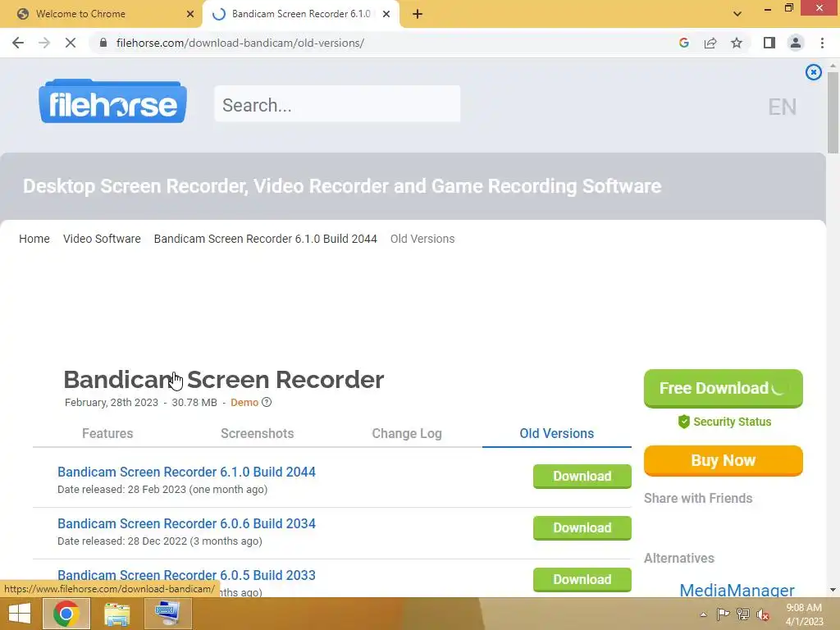Viewport: 840px width, 630px height.
Task: Select the Bandicam Screen Recorder browser tab
Action: 300,14
